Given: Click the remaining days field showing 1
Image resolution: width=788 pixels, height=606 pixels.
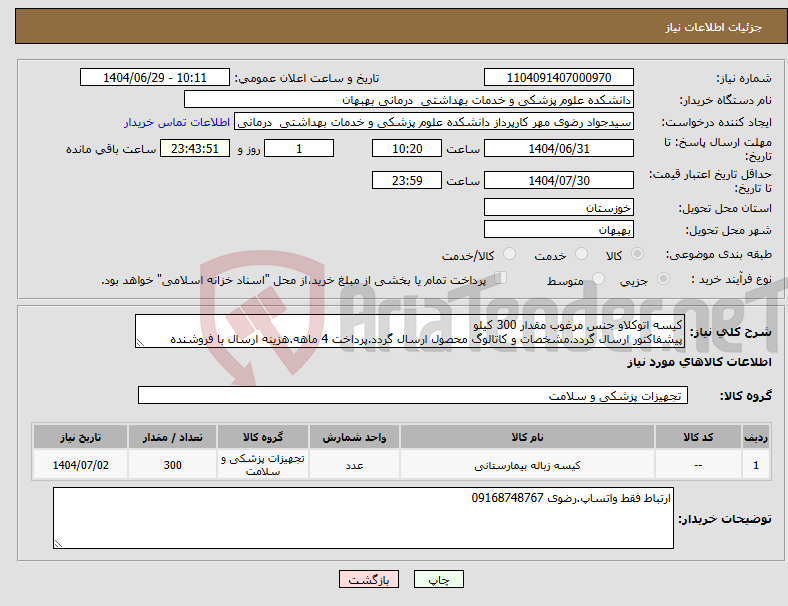Looking at the screenshot, I should (299, 148).
